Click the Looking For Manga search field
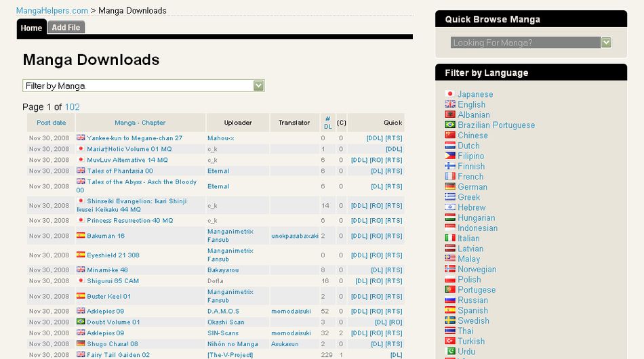The height and width of the screenshot is (359, 644). click(x=526, y=43)
